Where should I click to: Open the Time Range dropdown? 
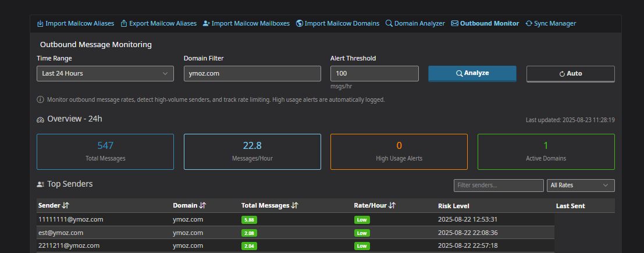[105, 74]
